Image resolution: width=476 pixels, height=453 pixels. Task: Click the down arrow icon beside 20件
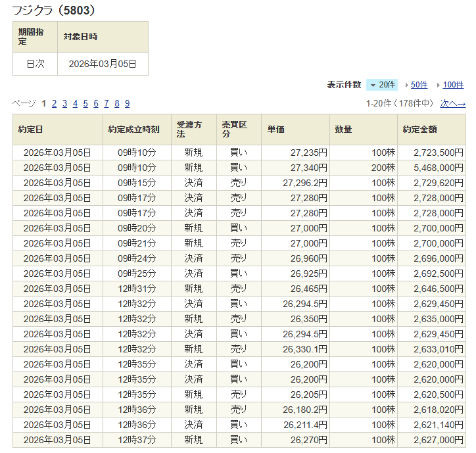pyautogui.click(x=373, y=85)
